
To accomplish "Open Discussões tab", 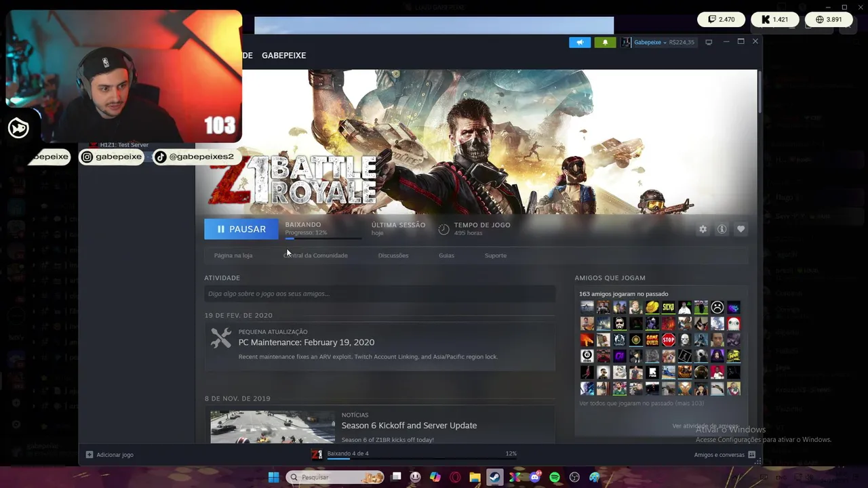I will point(393,256).
